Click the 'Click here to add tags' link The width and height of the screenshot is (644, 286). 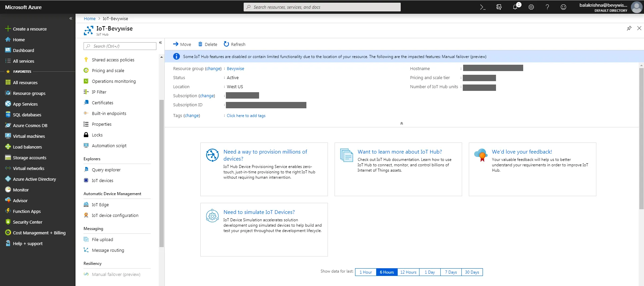point(246,116)
